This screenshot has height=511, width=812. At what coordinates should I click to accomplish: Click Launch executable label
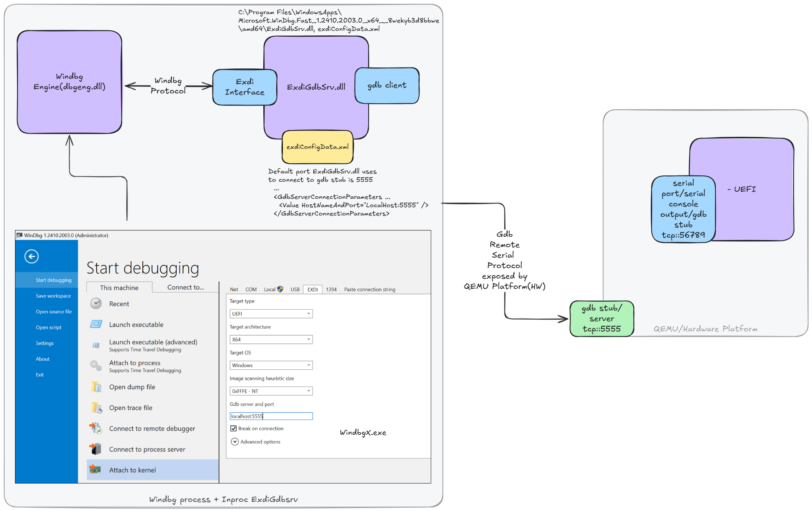point(136,325)
